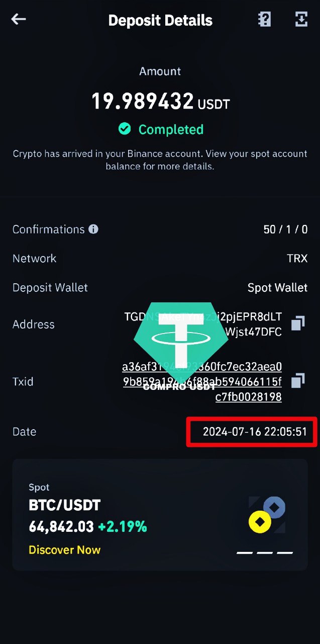Screen dimensions: 320x644
Task: Click the Deposit Details header title
Action: point(160,21)
